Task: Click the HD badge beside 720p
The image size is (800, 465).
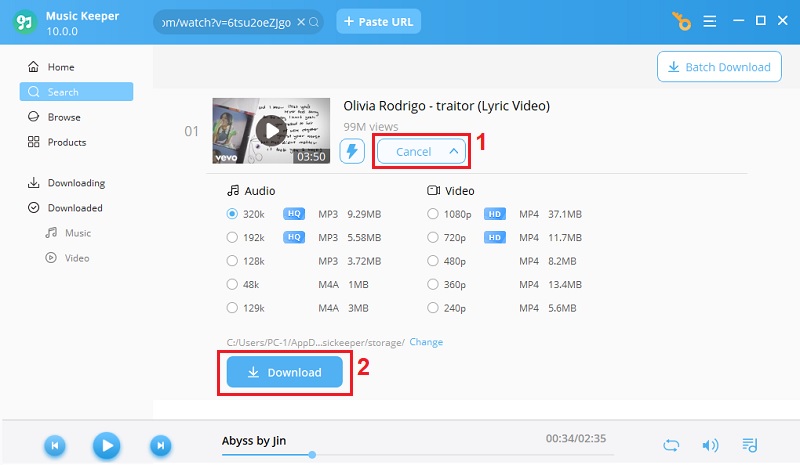Action: (x=495, y=237)
